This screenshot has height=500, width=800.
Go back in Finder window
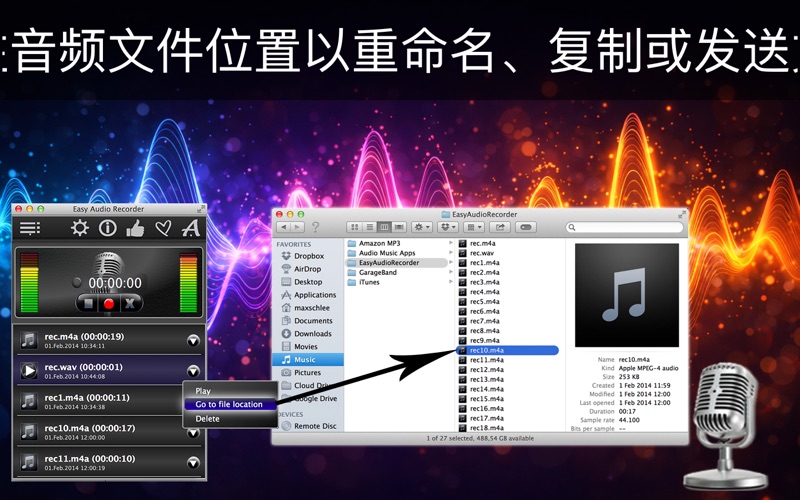(284, 227)
